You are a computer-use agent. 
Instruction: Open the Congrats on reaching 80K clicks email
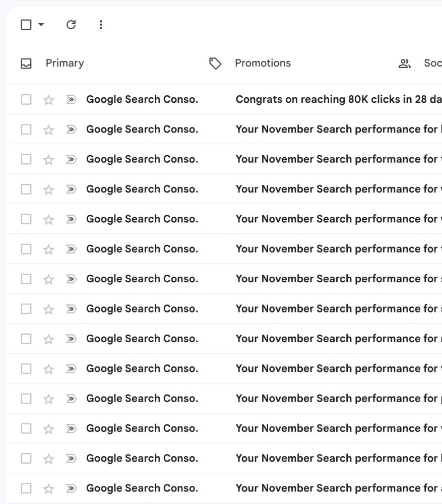pos(339,99)
